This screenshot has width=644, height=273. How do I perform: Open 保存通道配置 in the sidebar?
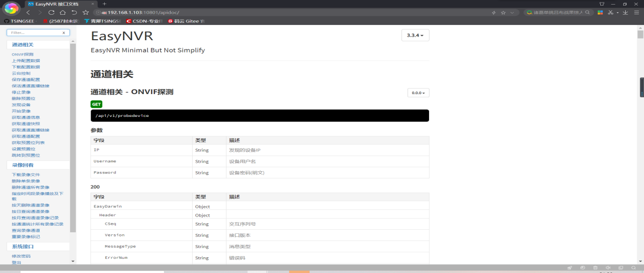coord(25,80)
